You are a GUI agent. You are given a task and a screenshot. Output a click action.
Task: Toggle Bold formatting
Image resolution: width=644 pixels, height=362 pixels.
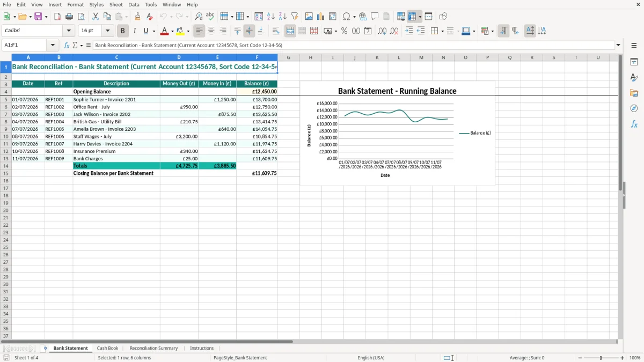(122, 31)
